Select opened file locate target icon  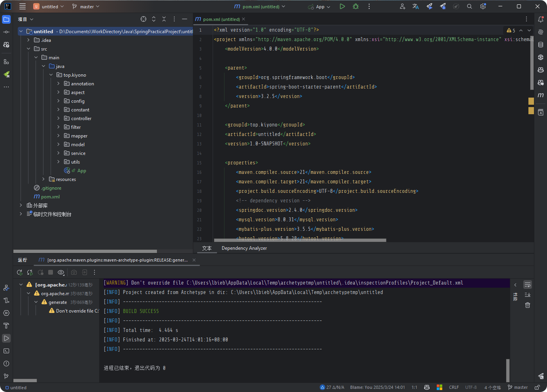point(143,19)
